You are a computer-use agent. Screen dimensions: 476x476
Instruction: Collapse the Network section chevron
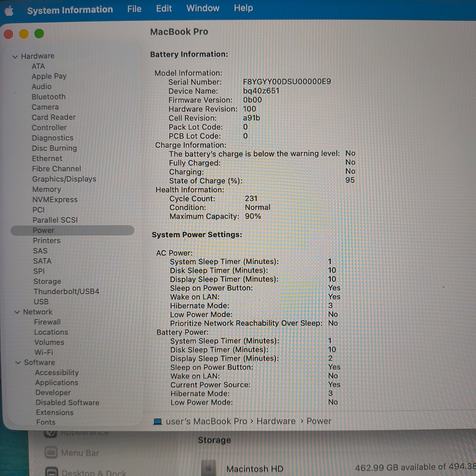pos(17,312)
